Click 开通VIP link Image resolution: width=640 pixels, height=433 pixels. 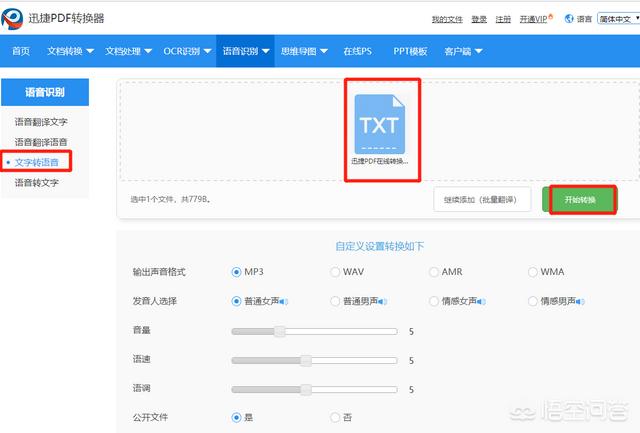(533, 19)
